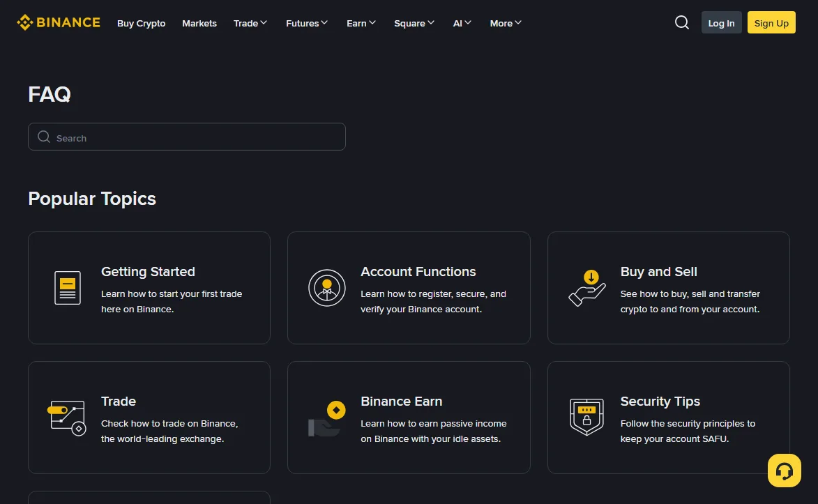Click the Binance logo

(x=59, y=22)
